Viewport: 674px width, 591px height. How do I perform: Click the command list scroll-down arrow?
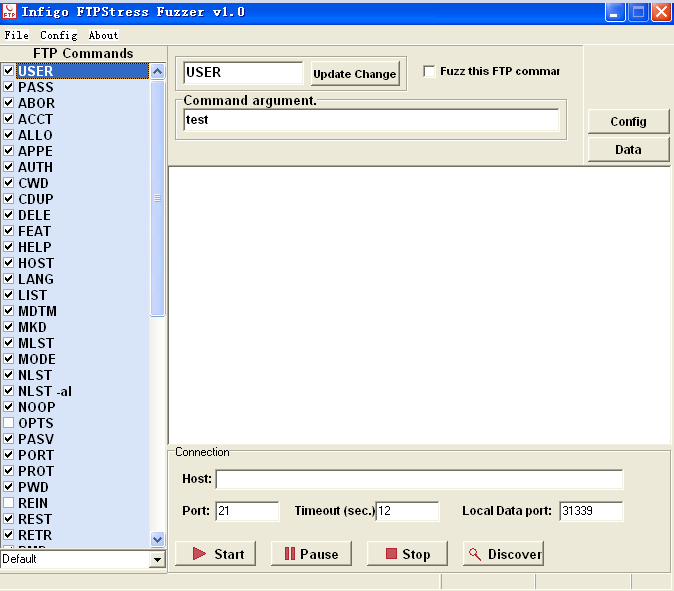[157, 539]
